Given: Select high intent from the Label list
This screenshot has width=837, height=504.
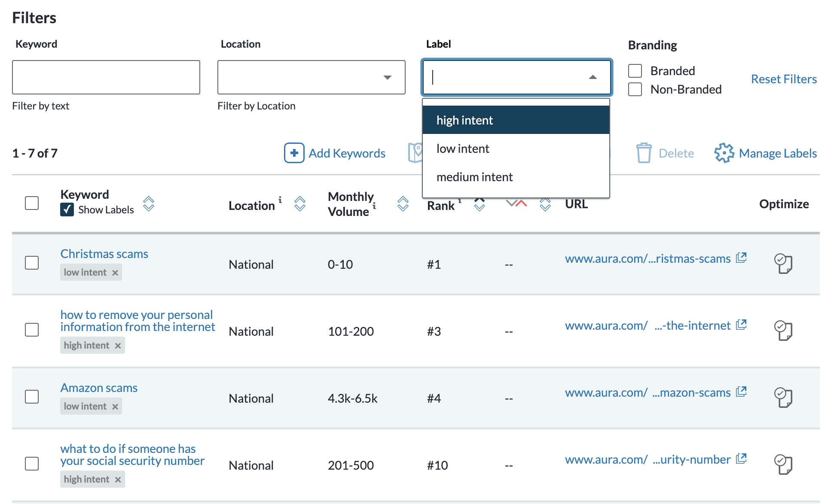Looking at the screenshot, I should tap(465, 120).
